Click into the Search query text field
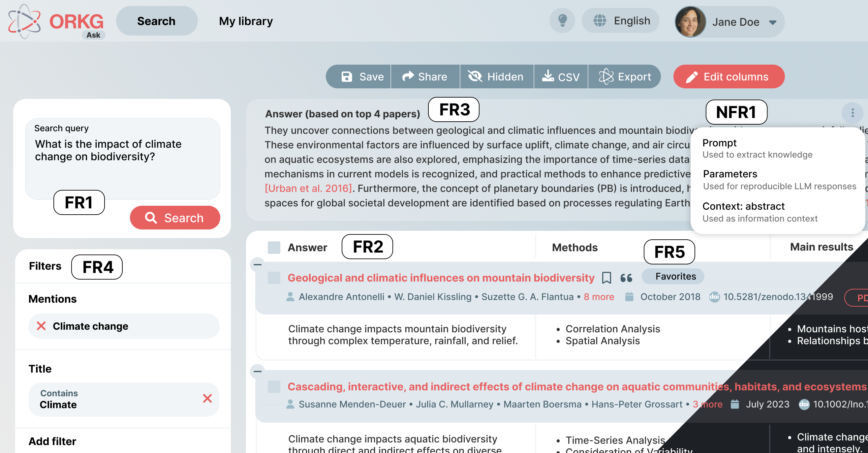Screen dimensions: 868x453 123,158
